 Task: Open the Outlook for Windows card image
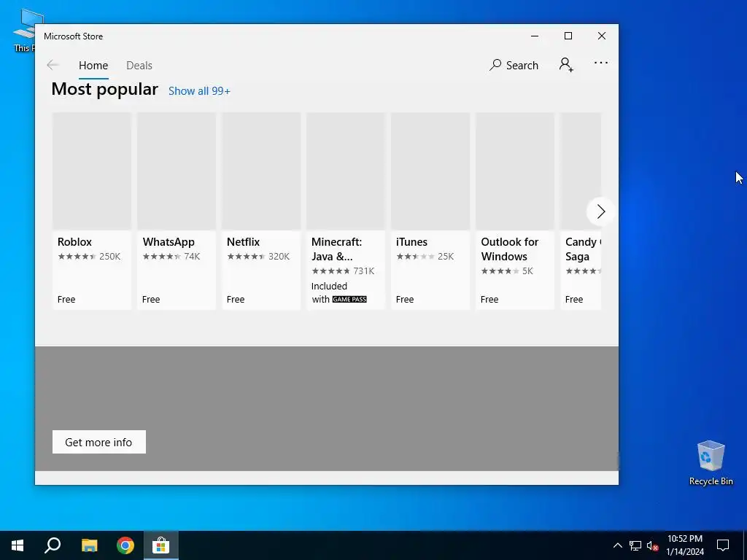coord(515,171)
